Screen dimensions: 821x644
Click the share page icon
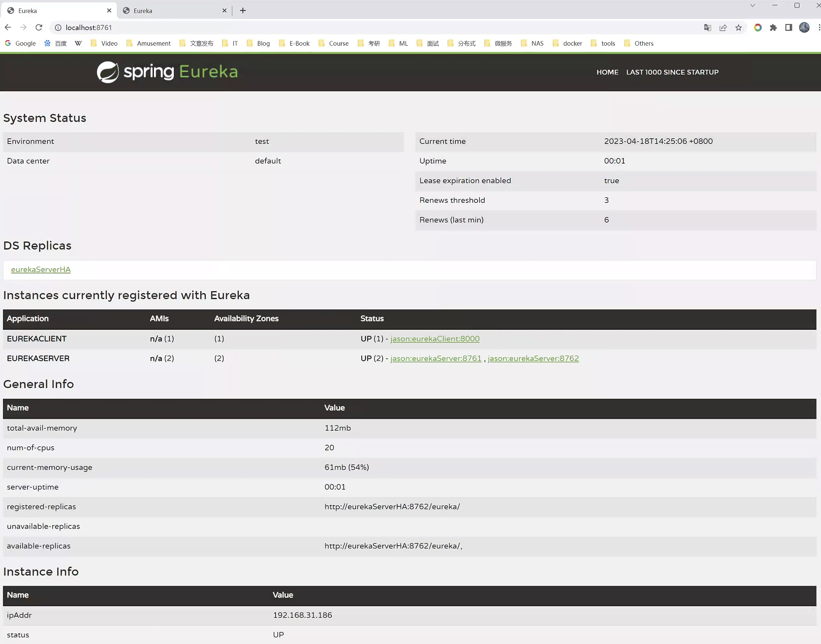(x=723, y=27)
